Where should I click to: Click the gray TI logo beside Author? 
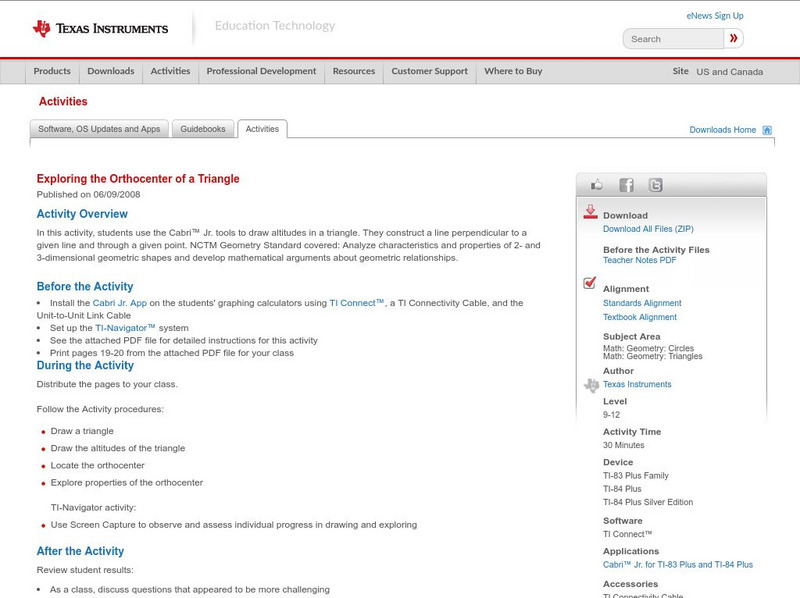(x=591, y=385)
